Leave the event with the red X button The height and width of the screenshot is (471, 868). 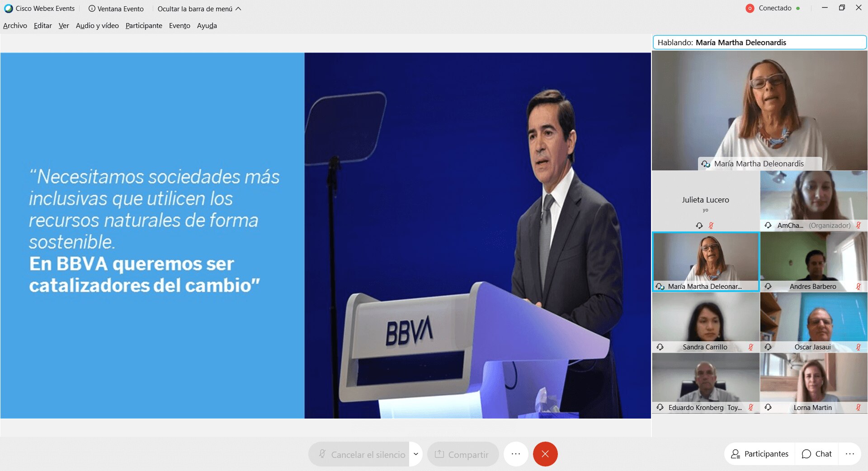(545, 454)
